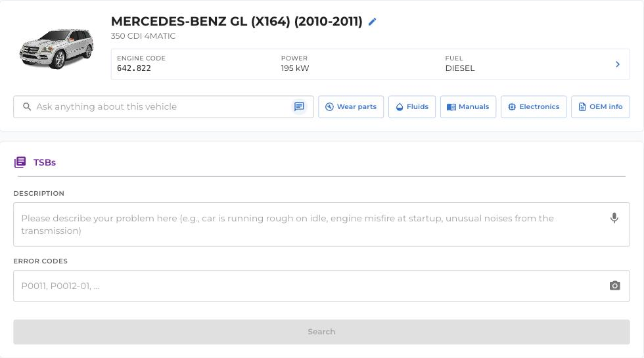This screenshot has height=358, width=644.
Task: Edit vehicle with the pencil icon
Action: (x=372, y=22)
